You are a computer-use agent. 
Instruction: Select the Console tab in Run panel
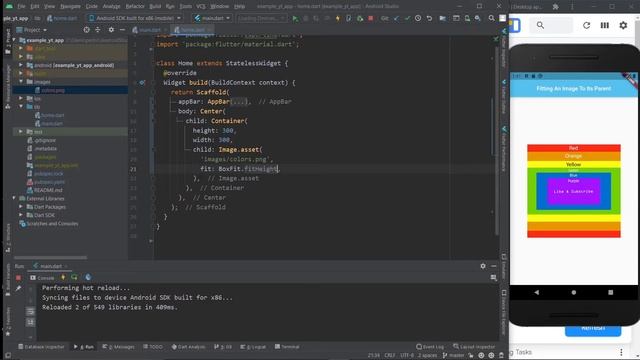click(x=42, y=278)
